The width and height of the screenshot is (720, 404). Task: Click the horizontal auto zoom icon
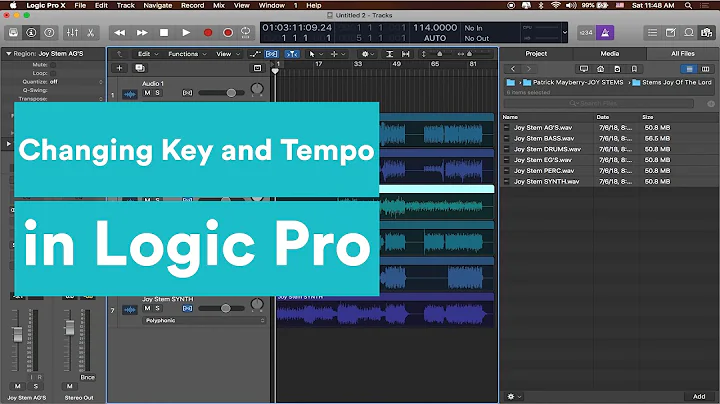click(x=405, y=54)
